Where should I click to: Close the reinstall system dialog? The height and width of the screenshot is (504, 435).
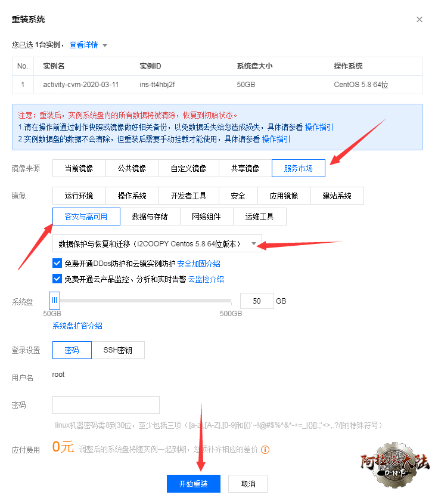[x=420, y=20]
